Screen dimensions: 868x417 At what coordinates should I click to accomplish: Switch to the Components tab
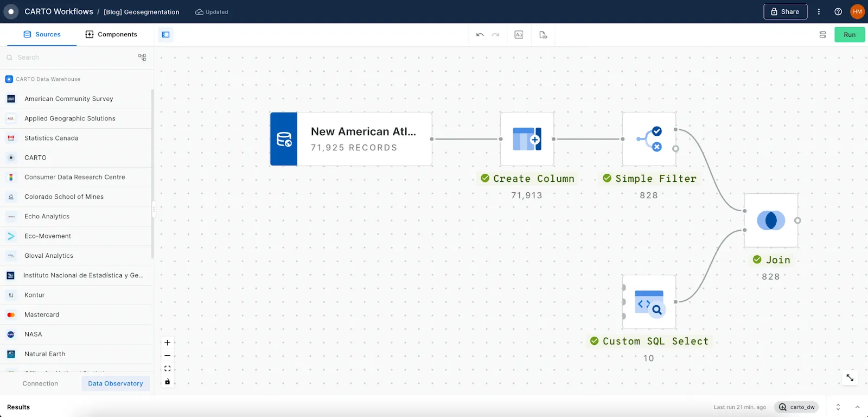tap(111, 34)
